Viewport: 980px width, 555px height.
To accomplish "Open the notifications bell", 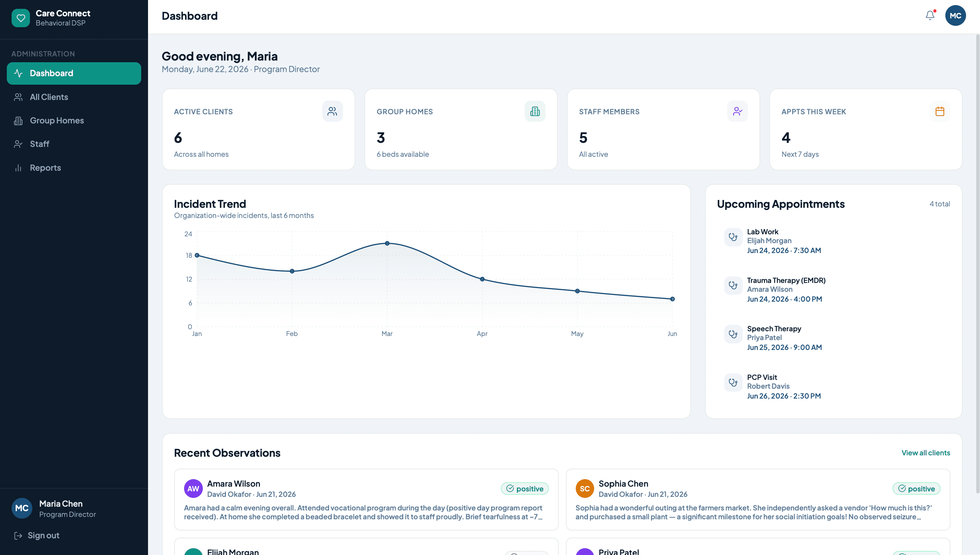I will point(930,15).
